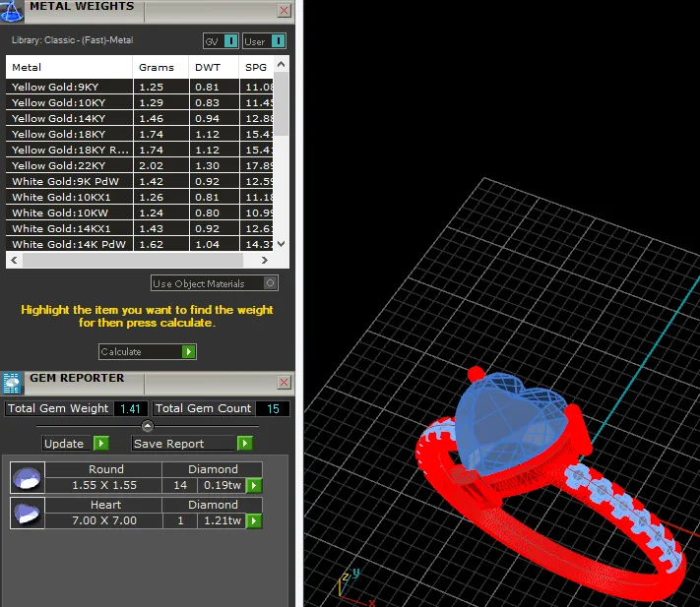Select the White Gold:10KX1 row
Screen dimensions: 700x607
pos(139,197)
